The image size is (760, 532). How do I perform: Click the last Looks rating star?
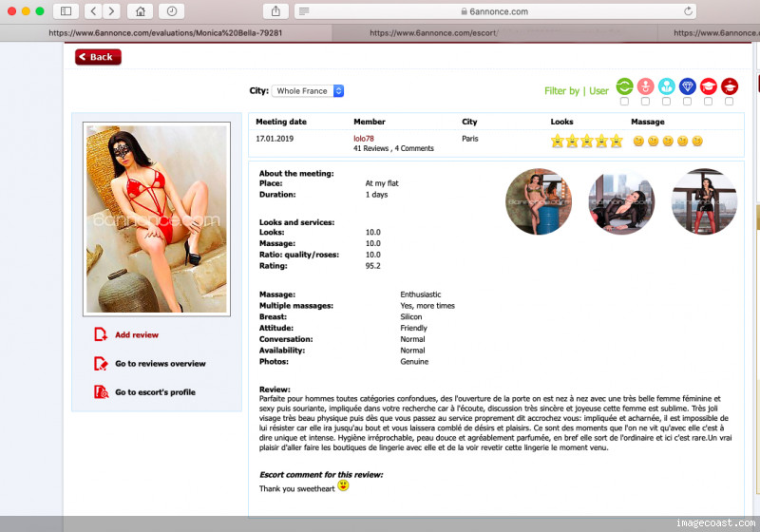[616, 141]
